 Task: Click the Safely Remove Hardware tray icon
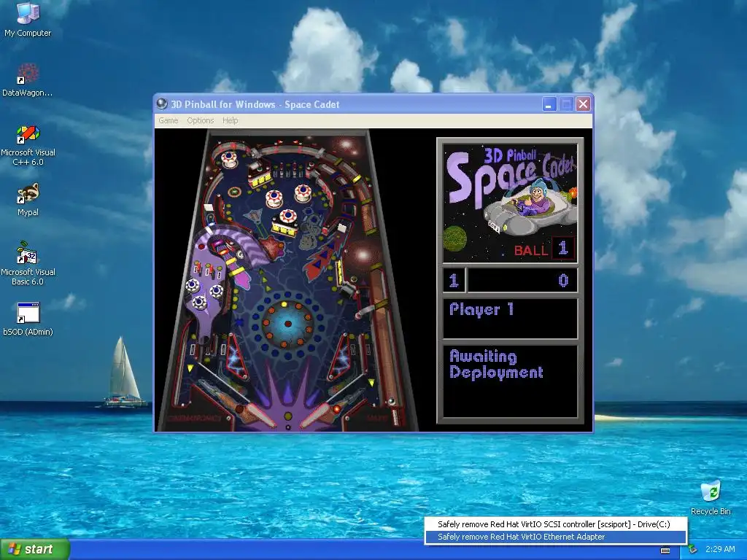click(693, 550)
